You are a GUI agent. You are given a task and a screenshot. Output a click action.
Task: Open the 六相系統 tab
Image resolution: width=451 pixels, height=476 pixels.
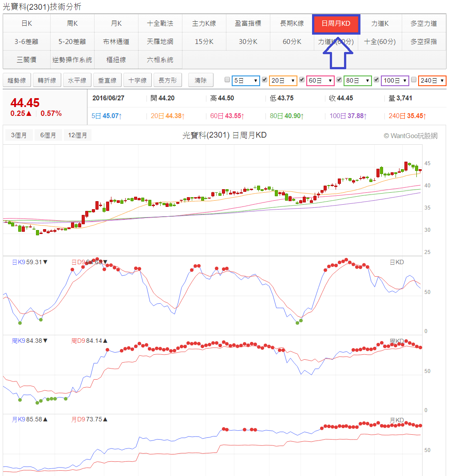pyautogui.click(x=160, y=59)
